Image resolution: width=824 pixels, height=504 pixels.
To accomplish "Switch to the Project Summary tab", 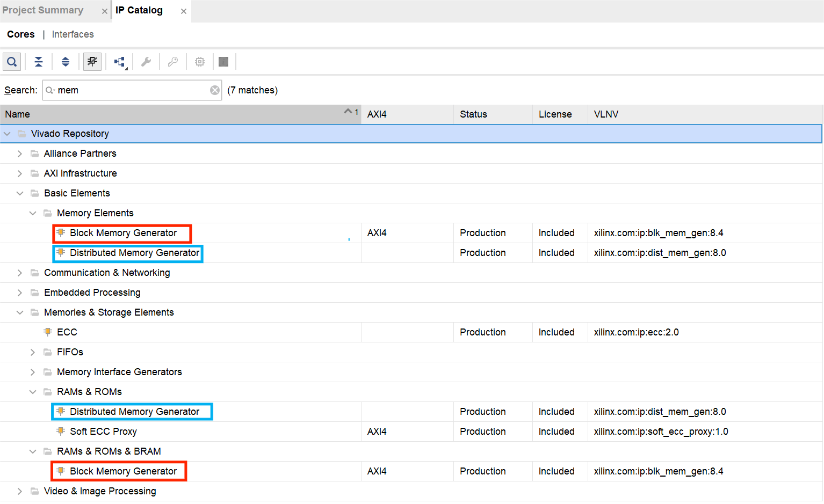I will pyautogui.click(x=43, y=10).
